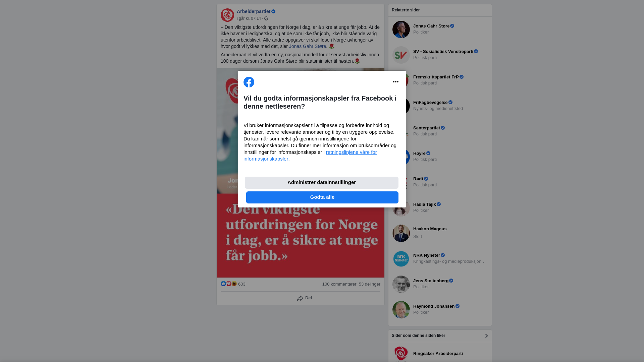Click 'Godta alle' button
The height and width of the screenshot is (362, 644).
coord(322,197)
